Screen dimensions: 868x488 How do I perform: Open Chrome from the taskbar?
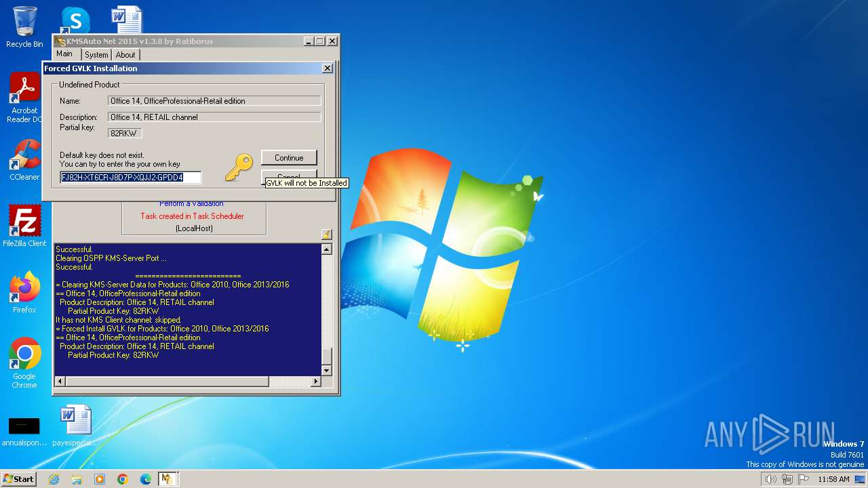click(x=123, y=479)
